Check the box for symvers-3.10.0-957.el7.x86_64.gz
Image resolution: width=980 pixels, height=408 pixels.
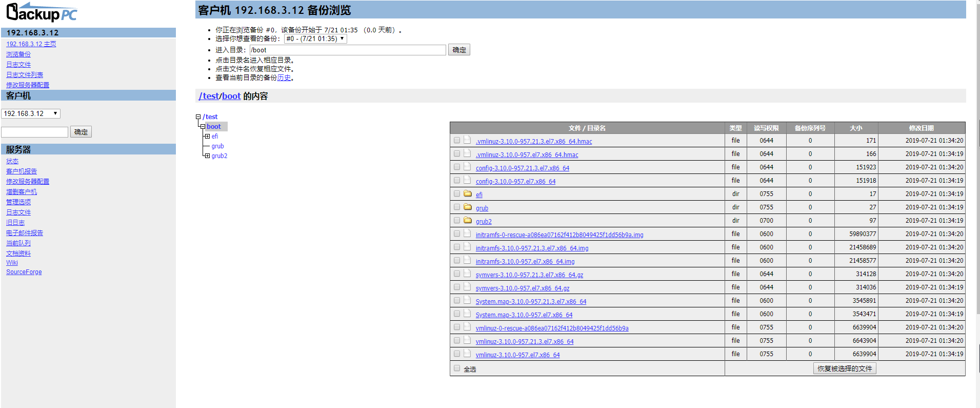click(x=457, y=287)
